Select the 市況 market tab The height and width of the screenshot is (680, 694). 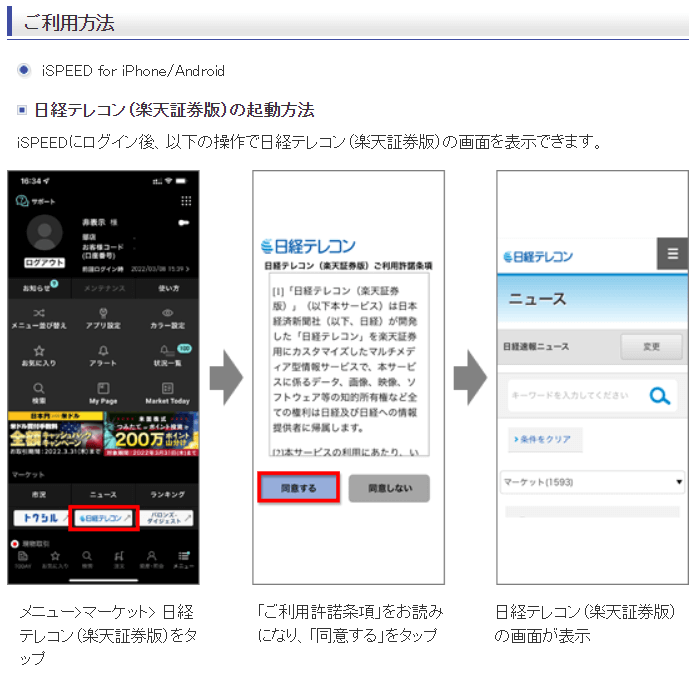coord(39,494)
